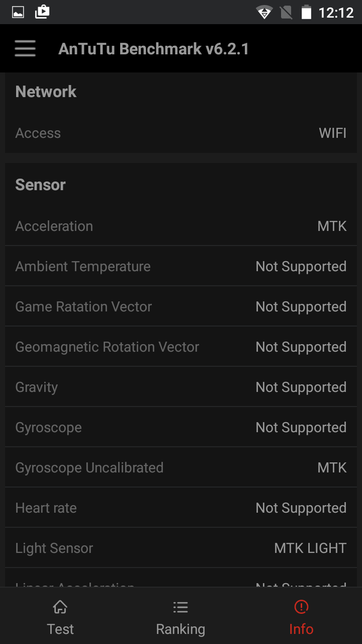Select the Geomagnetic Rotation Vector row
Image resolution: width=362 pixels, height=644 pixels.
click(181, 347)
